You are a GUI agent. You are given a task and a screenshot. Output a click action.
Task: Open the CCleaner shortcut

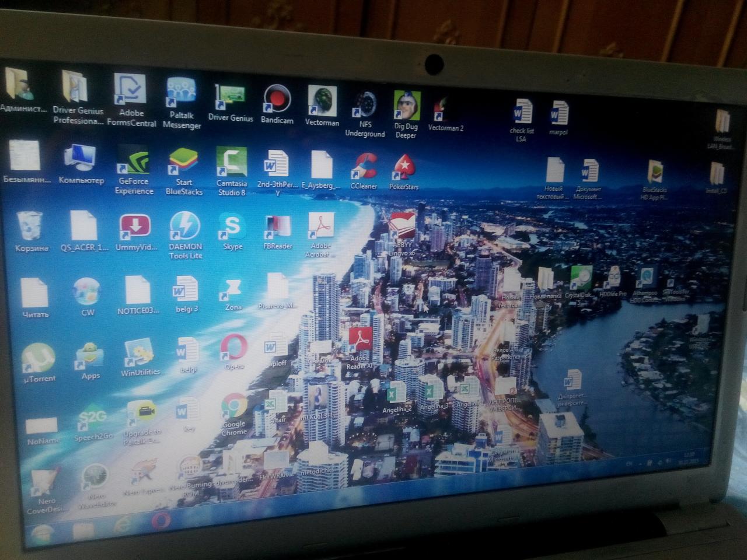tap(364, 166)
